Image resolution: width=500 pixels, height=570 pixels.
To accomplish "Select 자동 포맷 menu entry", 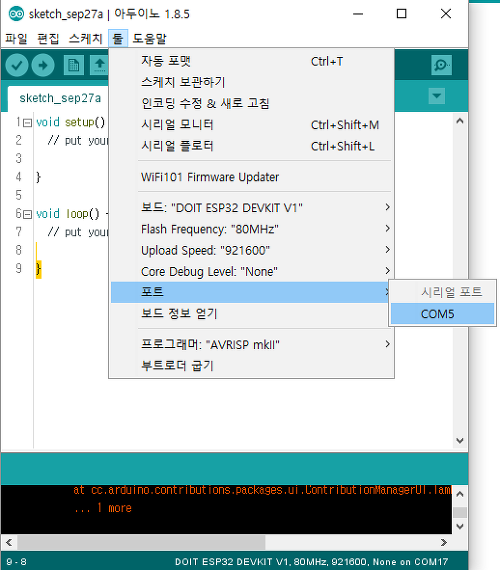I will [x=252, y=61].
